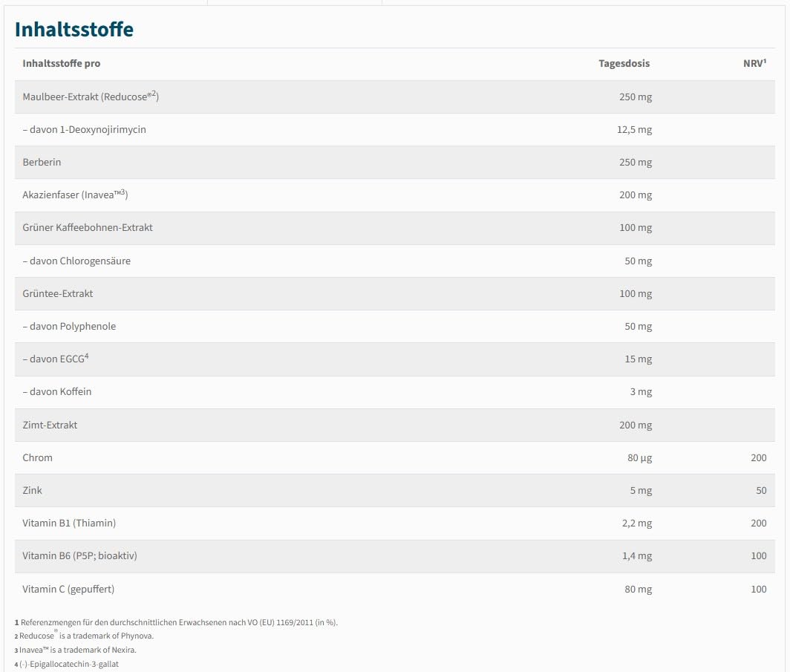Viewport: 790px width, 672px height.
Task: Click the 1-Deoxynojirimycin ingredient row
Action: pos(394,129)
